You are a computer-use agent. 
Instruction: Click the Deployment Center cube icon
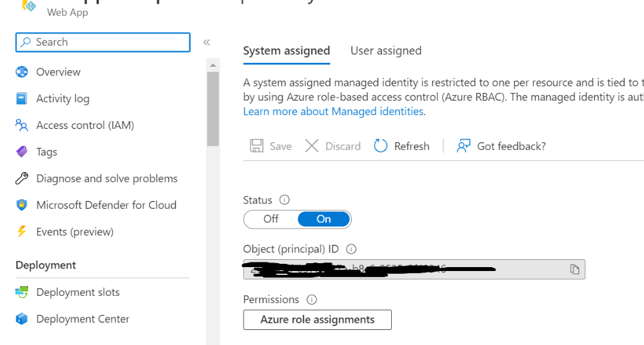(x=22, y=319)
